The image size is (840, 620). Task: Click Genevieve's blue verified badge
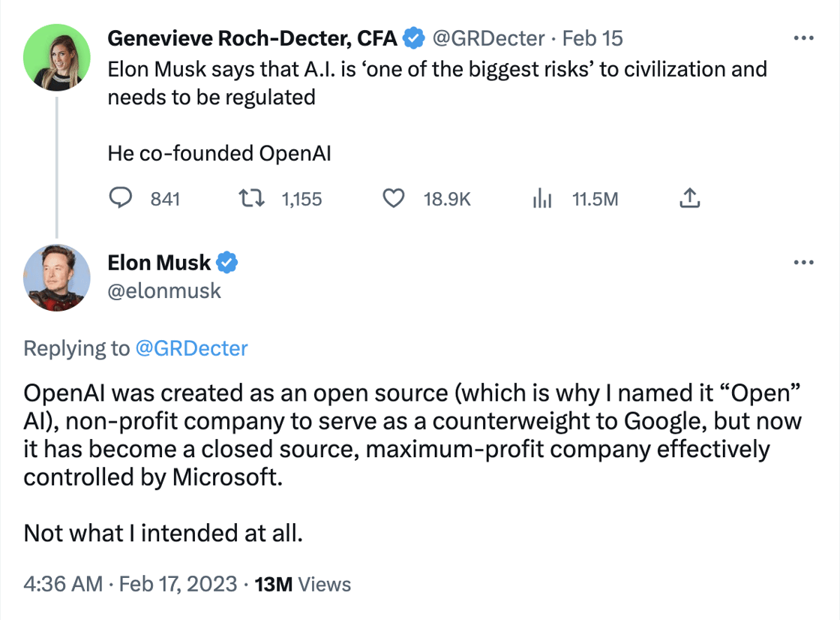click(413, 38)
